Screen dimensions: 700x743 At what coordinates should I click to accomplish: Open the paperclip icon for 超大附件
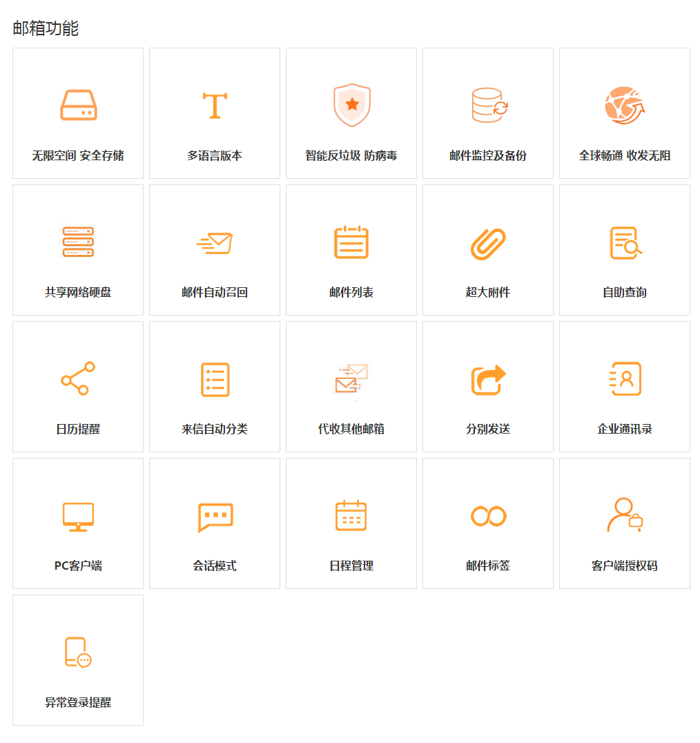[488, 243]
